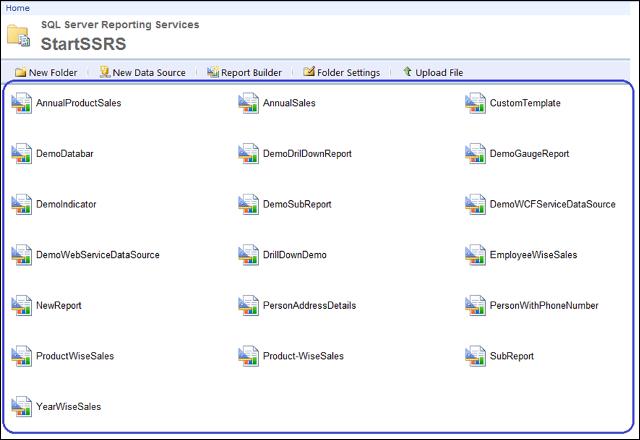The width and height of the screenshot is (640, 440).
Task: Click the DemoDrilDownReport icon
Action: (x=249, y=153)
